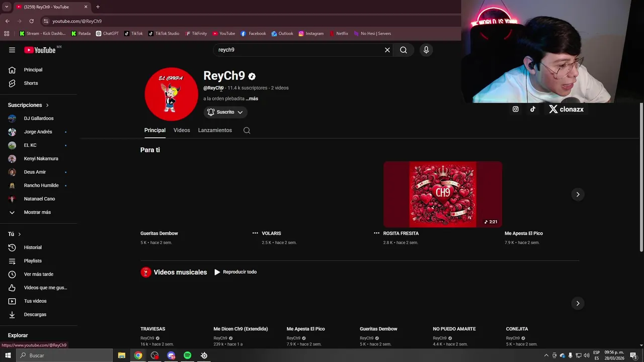Screen dimensions: 644x362
Task: Open the Windows notification center
Action: pos(633,355)
